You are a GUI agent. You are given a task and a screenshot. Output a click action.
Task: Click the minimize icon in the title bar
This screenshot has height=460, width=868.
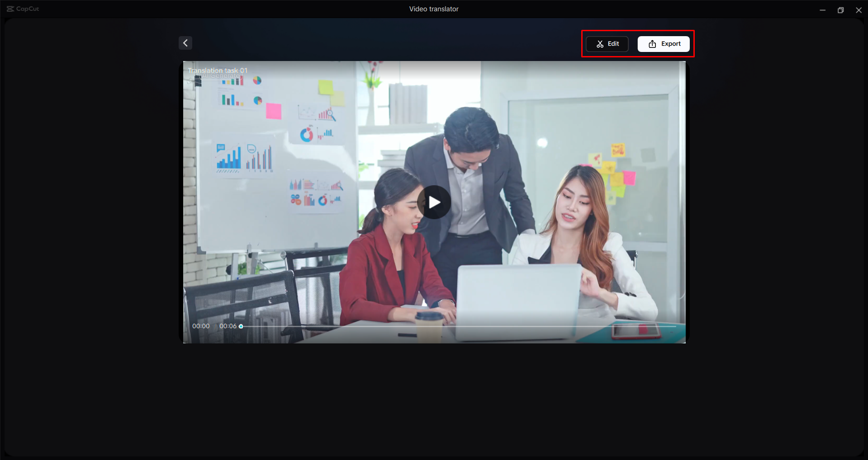click(x=822, y=9)
